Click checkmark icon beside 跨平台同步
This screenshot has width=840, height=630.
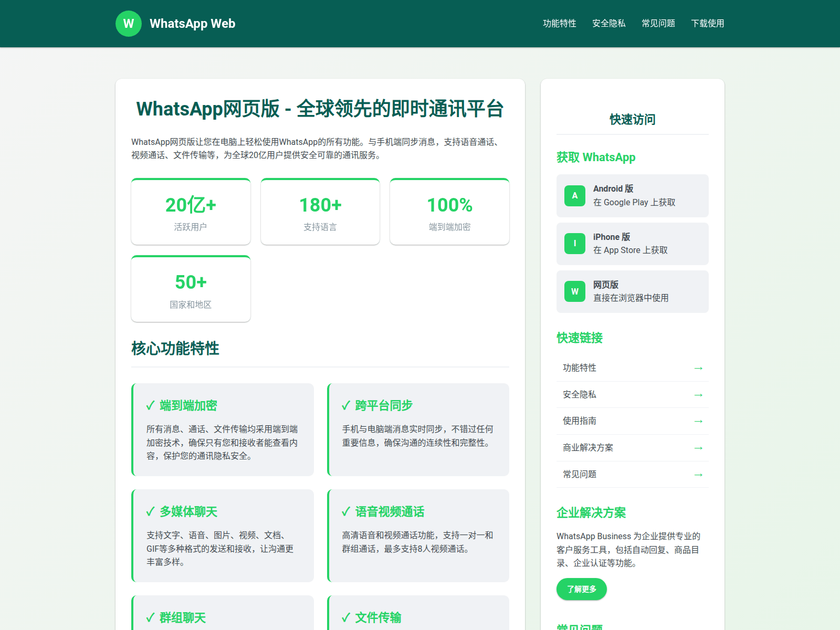click(x=346, y=406)
